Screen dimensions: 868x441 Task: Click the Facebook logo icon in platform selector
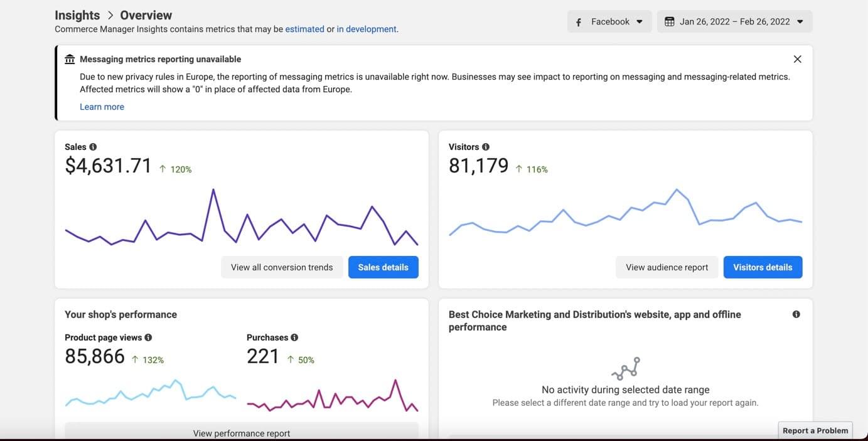click(x=579, y=22)
